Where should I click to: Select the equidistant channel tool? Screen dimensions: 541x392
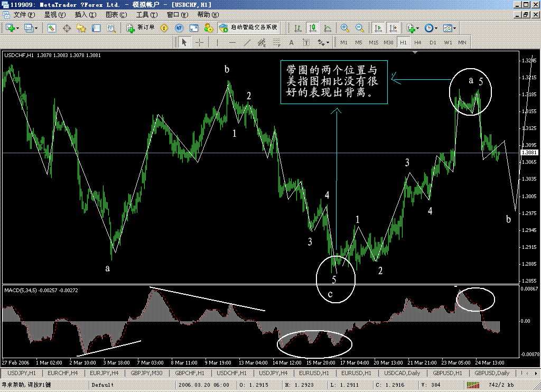[262, 42]
